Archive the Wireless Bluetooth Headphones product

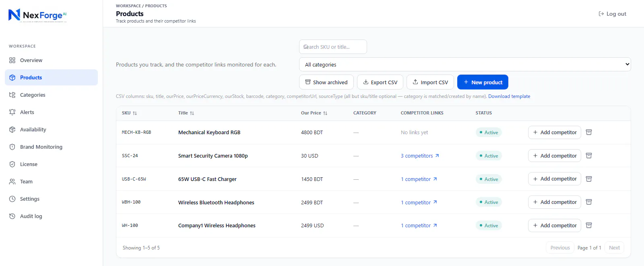click(x=589, y=202)
